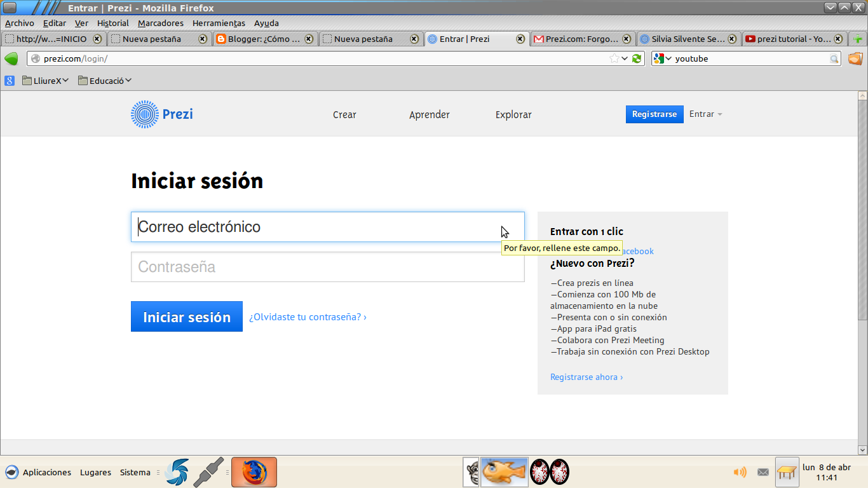Switch to the Blogger: ¿Cómo tab
The width and height of the screenshot is (868, 488).
[265, 39]
